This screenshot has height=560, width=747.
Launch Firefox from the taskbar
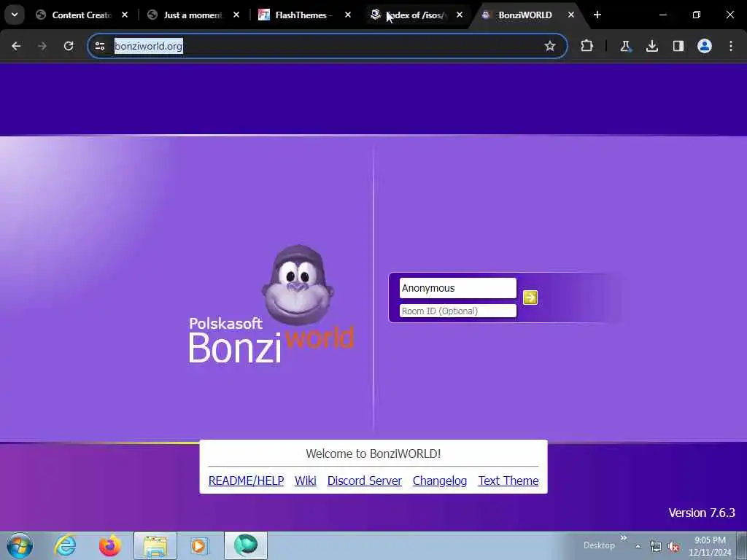tap(109, 545)
